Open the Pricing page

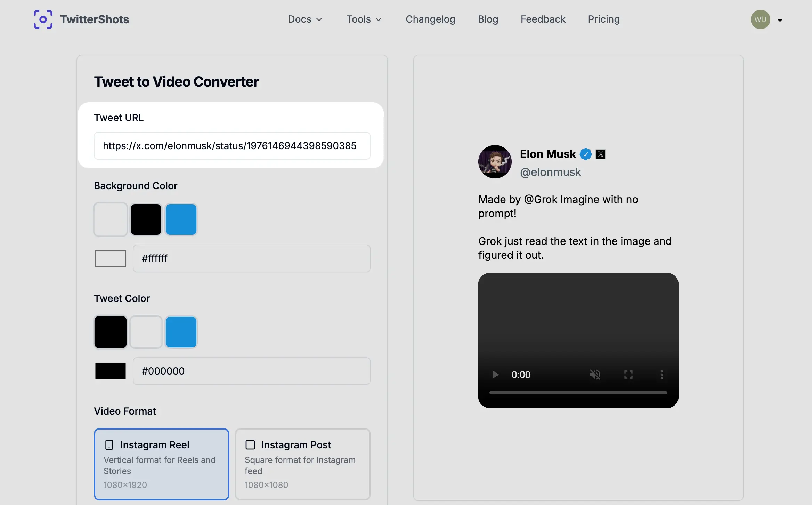coord(603,19)
